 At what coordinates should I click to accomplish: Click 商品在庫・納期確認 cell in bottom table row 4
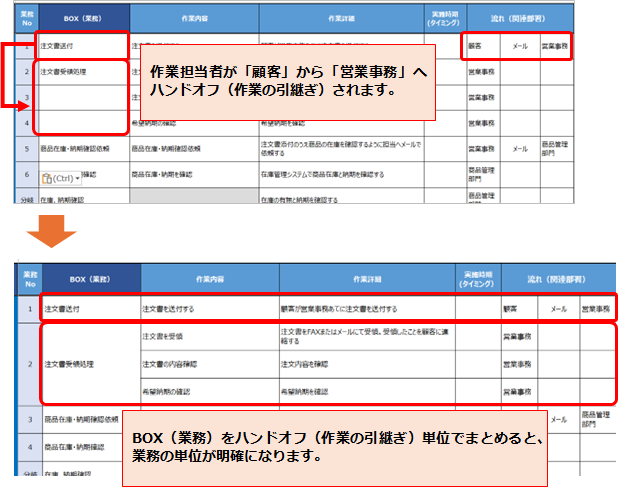(82, 447)
